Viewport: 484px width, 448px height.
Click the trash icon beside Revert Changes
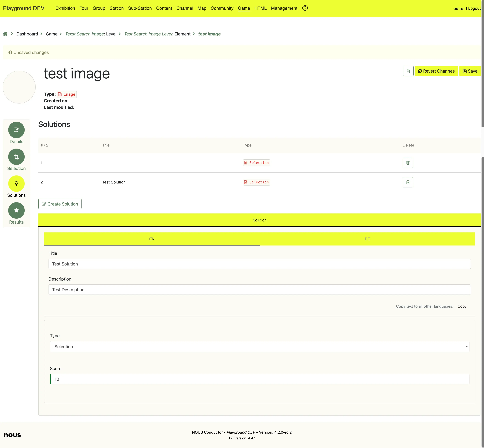[408, 71]
